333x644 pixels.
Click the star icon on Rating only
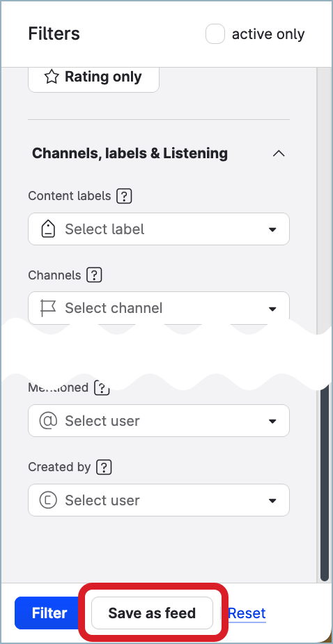click(52, 77)
